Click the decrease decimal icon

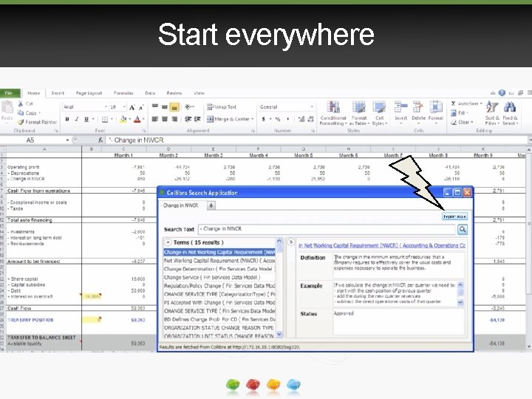point(310,119)
